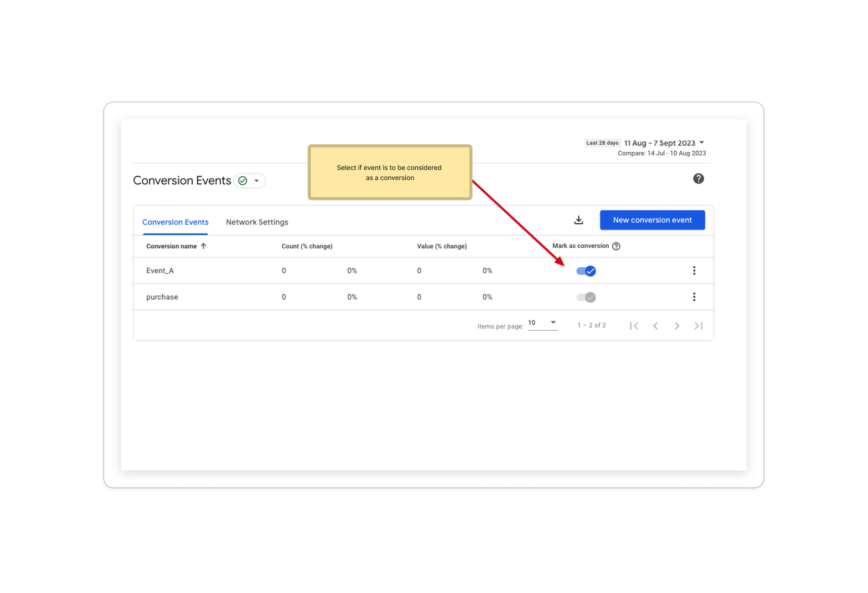Viewport: 868px width, 593px height.
Task: Toggle Event_A mark as conversion switch
Action: pyautogui.click(x=586, y=271)
